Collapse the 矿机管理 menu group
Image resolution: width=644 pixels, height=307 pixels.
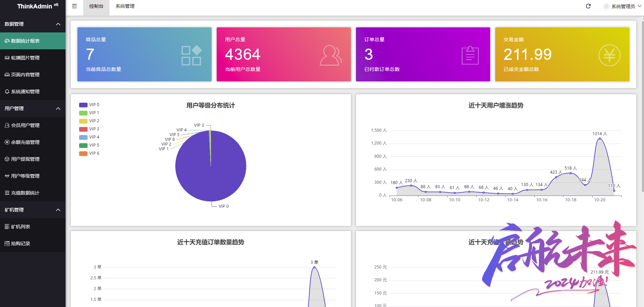[33, 210]
